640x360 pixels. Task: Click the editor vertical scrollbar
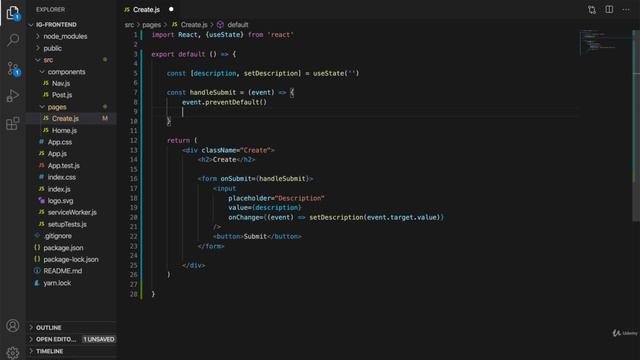tap(636, 127)
